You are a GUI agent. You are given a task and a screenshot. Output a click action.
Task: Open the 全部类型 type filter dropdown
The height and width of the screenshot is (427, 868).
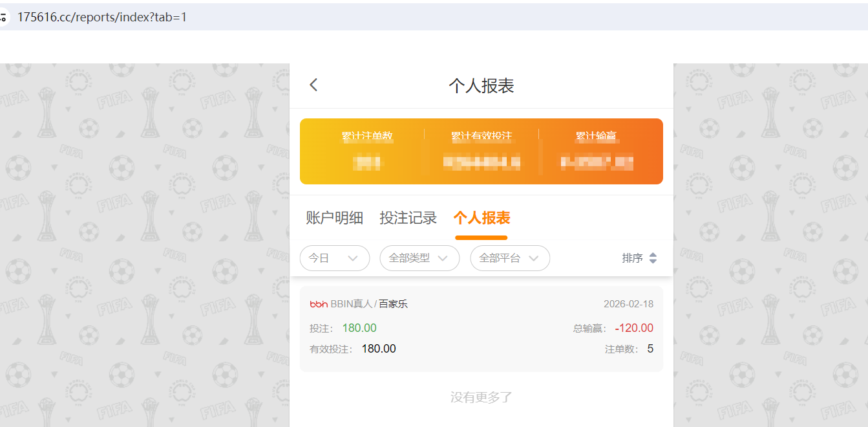point(419,257)
